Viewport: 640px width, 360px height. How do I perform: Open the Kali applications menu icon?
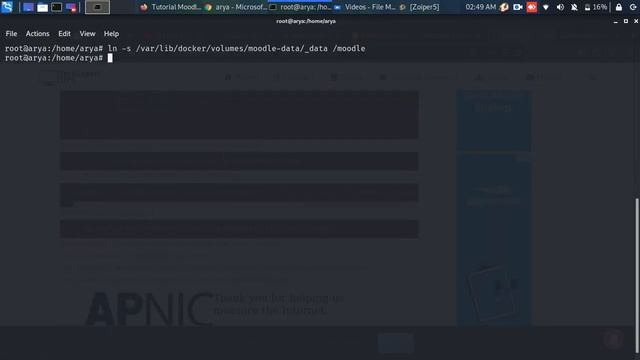(7, 7)
